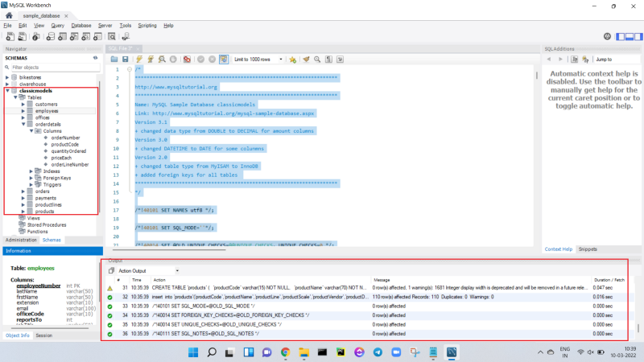Switch to the Snippets tab
Screen dimensions: 644x362
588,249
